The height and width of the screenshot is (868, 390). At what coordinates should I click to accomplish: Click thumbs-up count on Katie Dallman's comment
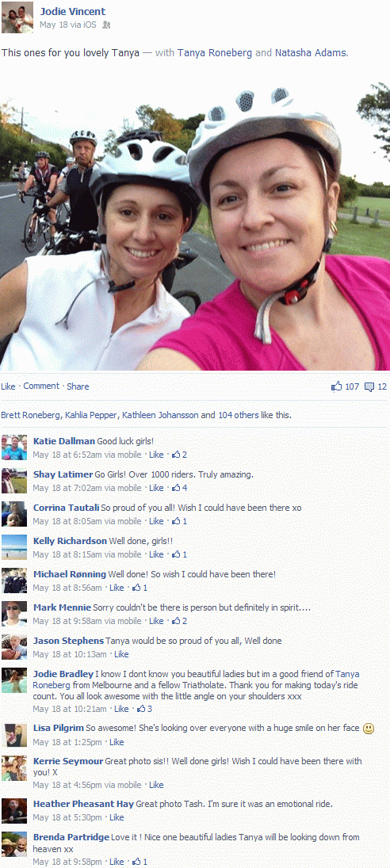179,455
